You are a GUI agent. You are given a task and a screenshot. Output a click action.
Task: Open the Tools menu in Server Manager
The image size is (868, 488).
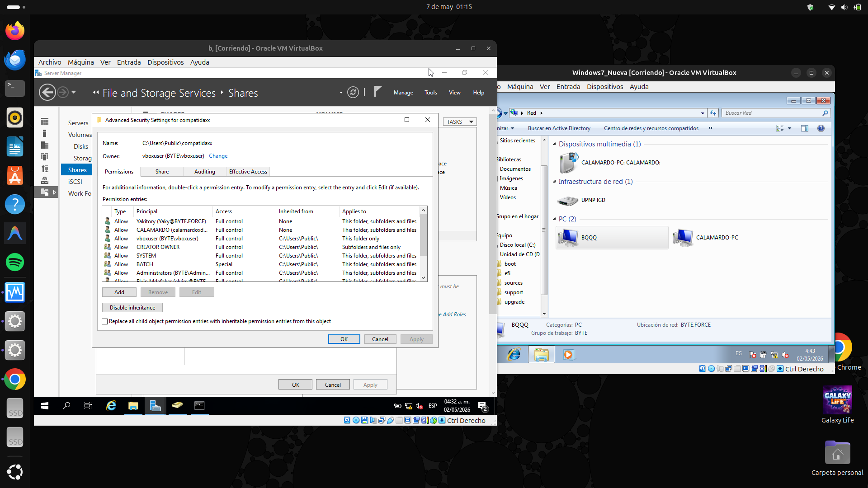(430, 93)
